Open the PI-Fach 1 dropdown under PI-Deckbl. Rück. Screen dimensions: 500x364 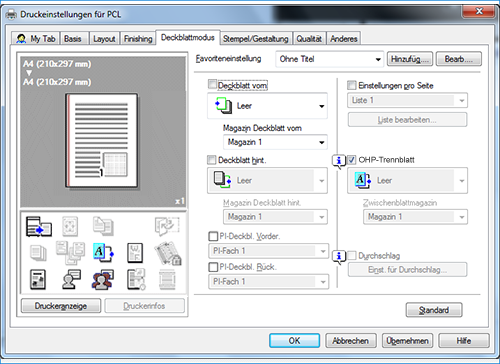pyautogui.click(x=269, y=282)
